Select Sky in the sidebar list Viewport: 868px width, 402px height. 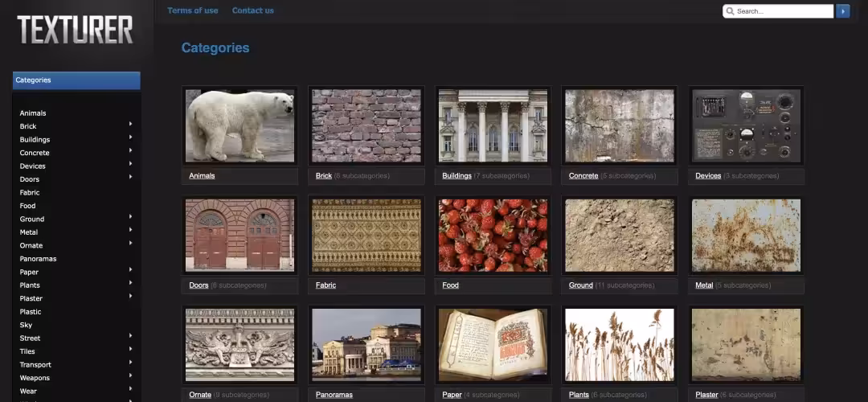pos(26,325)
